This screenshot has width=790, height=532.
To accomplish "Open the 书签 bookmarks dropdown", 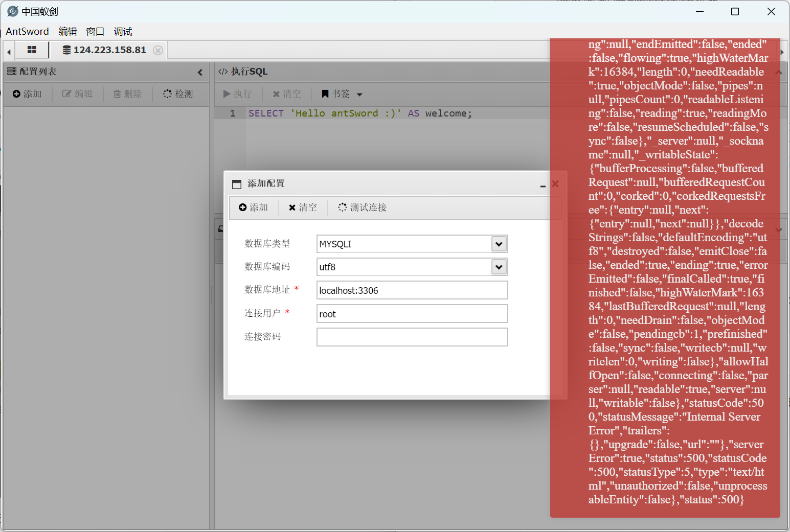I will [x=342, y=94].
